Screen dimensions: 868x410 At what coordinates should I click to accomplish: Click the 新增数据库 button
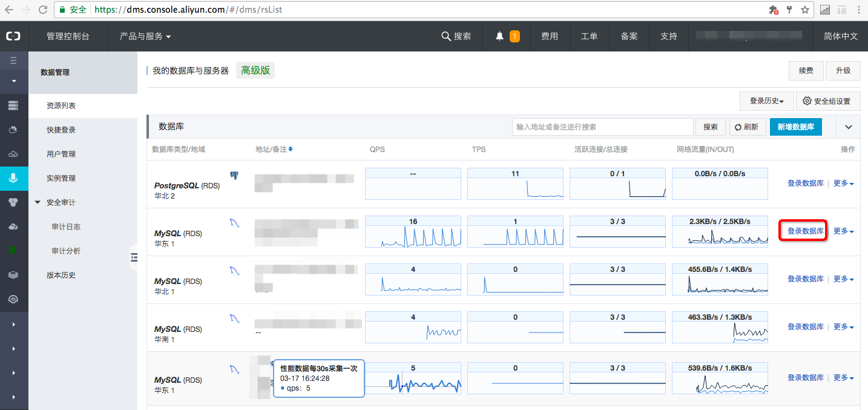pos(796,127)
